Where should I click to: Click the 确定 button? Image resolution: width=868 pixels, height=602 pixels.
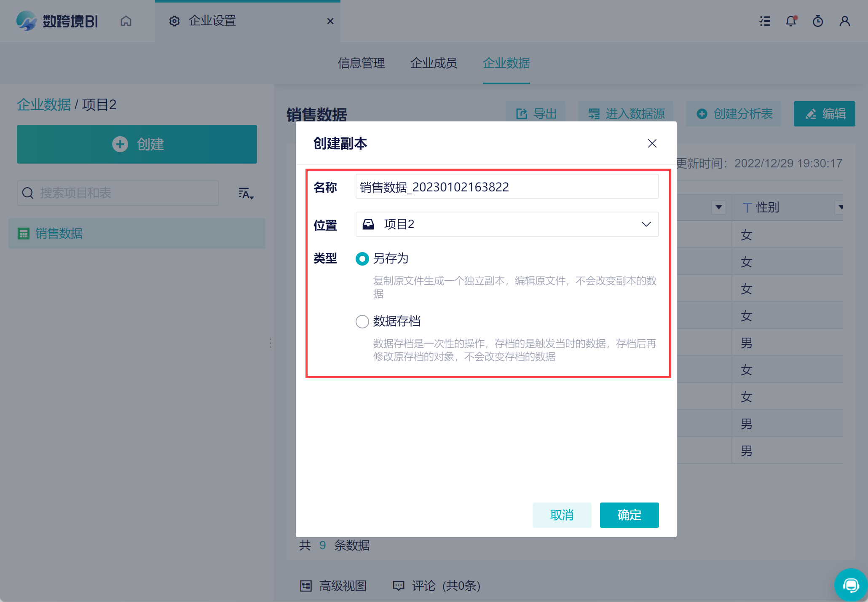pyautogui.click(x=629, y=515)
